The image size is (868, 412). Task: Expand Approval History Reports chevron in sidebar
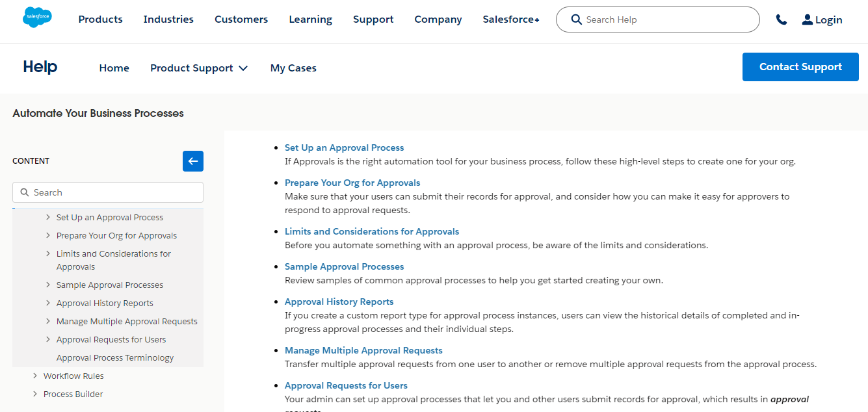click(48, 303)
